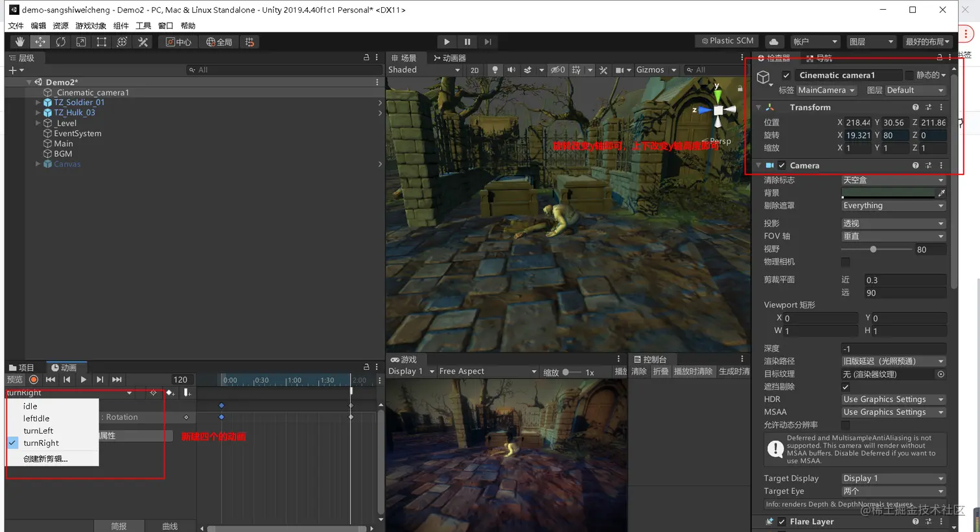Screen dimensions: 980x532
Task: Click the filter by selection icon in Animation
Action: click(x=154, y=393)
